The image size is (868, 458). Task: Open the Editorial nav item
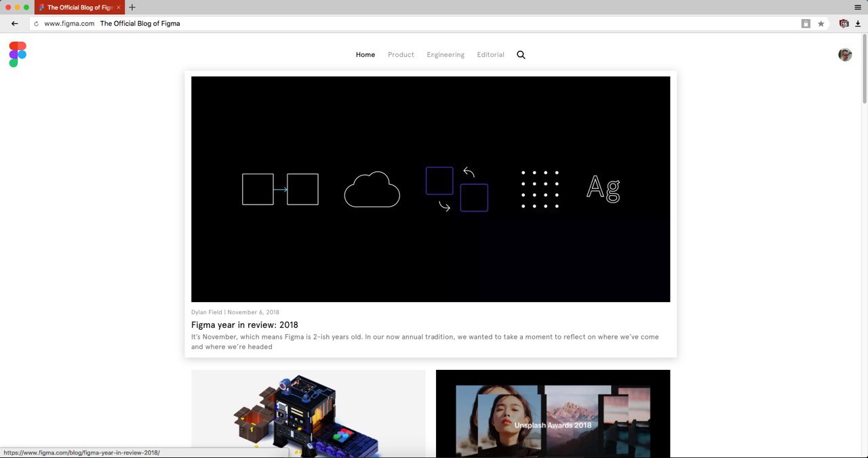(490, 55)
